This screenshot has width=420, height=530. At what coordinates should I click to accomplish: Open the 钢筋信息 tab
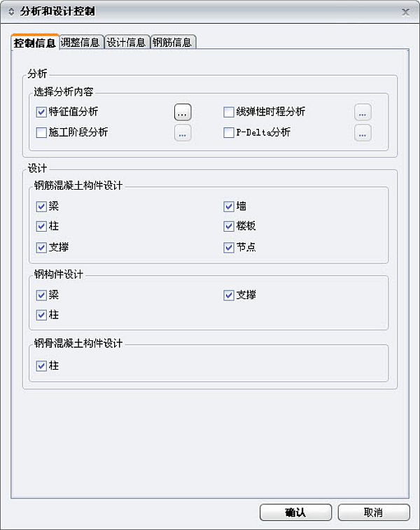click(x=172, y=43)
